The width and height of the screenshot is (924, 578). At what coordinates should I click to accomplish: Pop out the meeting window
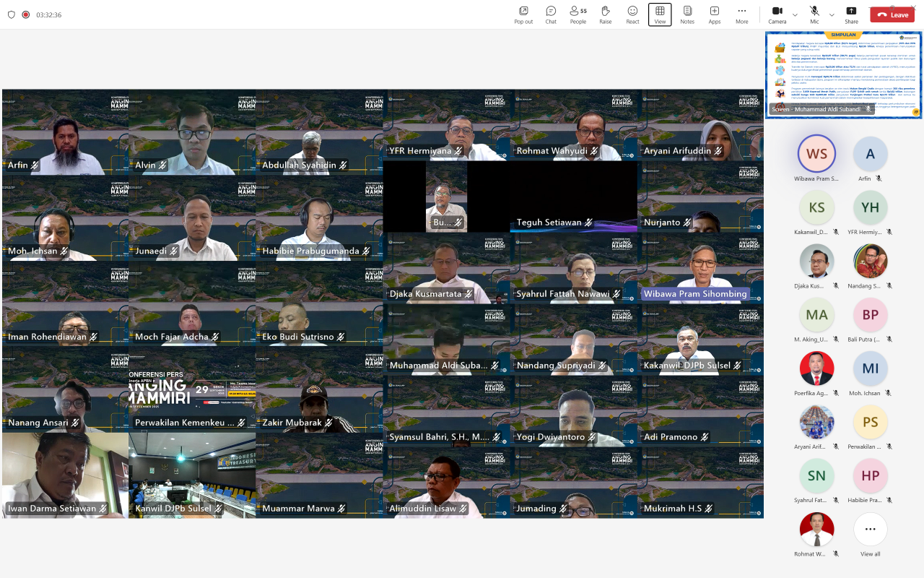[523, 14]
